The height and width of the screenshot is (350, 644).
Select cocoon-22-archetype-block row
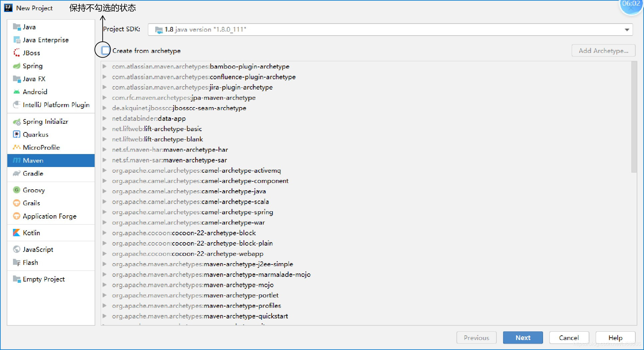pos(366,233)
